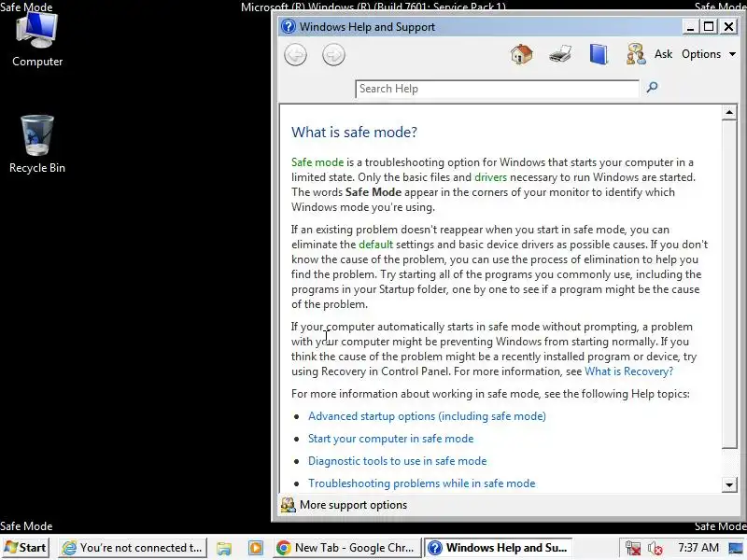Screen dimensions: 747x560
Task: Click the vertical scrollbar thumb in Help
Action: point(729,284)
